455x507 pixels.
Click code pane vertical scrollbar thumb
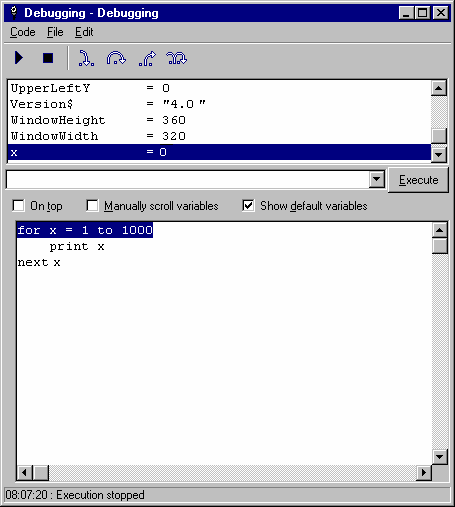(x=440, y=246)
